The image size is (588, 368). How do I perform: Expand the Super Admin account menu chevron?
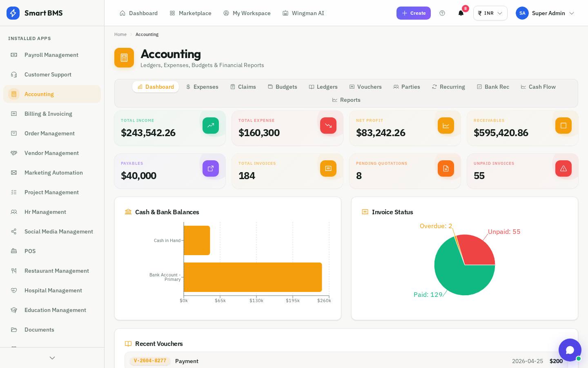[572, 13]
